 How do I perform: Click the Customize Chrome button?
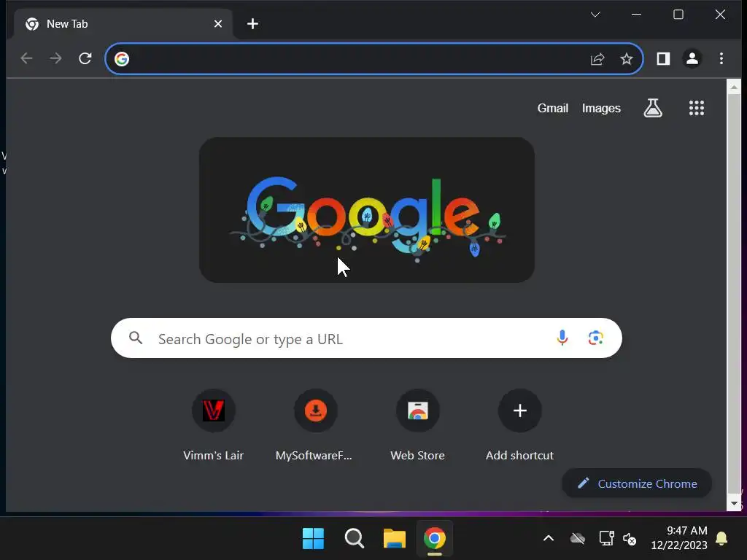(x=637, y=483)
